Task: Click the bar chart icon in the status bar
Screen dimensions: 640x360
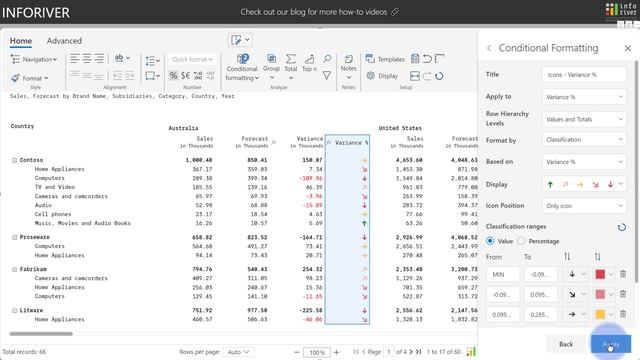Action: point(471,351)
